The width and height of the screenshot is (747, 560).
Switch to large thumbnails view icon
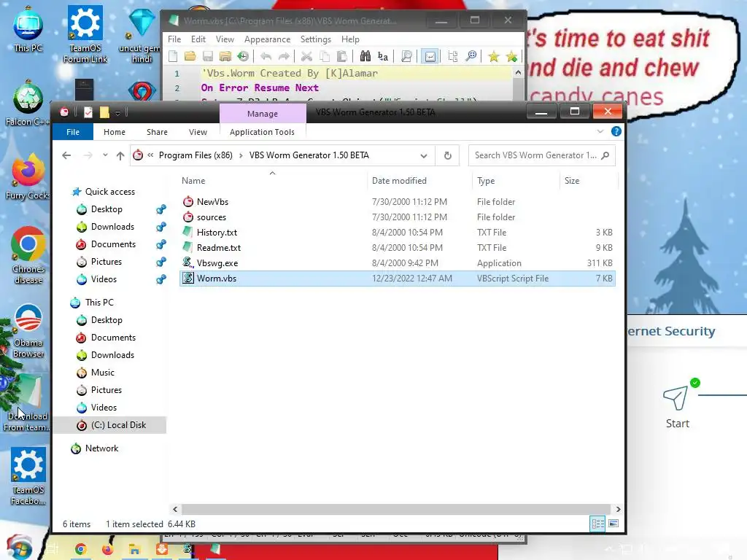point(614,524)
